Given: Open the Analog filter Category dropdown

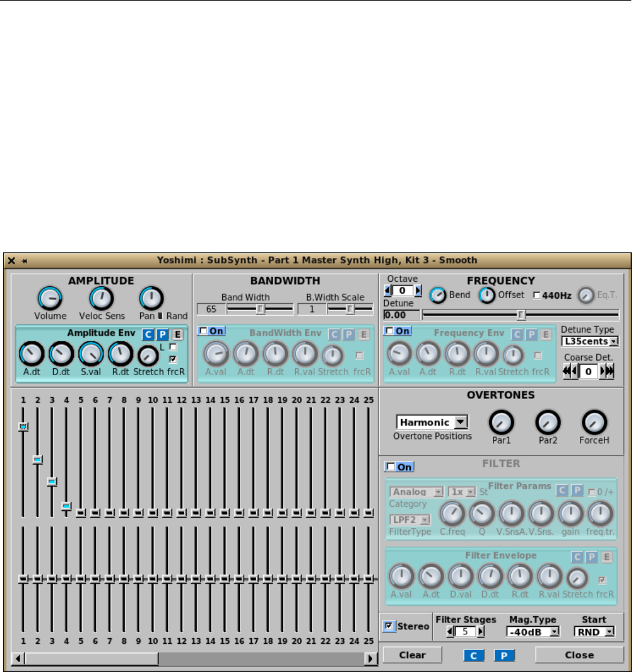Looking at the screenshot, I should [416, 492].
